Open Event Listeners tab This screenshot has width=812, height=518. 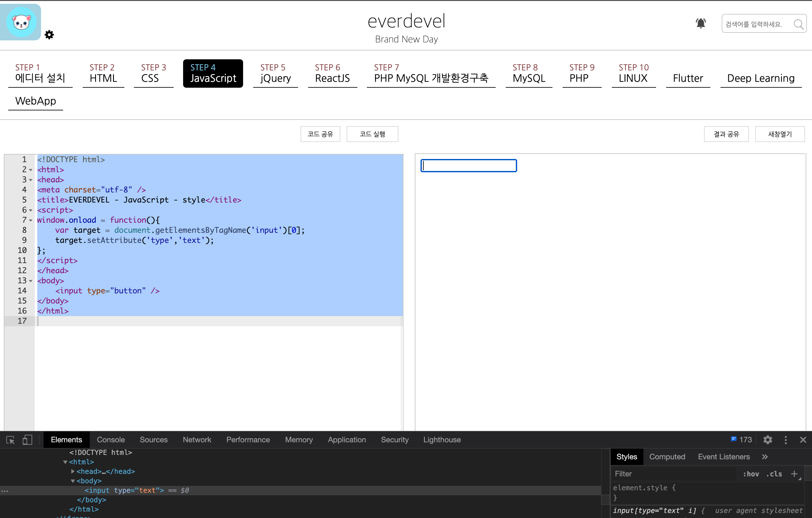coord(724,457)
